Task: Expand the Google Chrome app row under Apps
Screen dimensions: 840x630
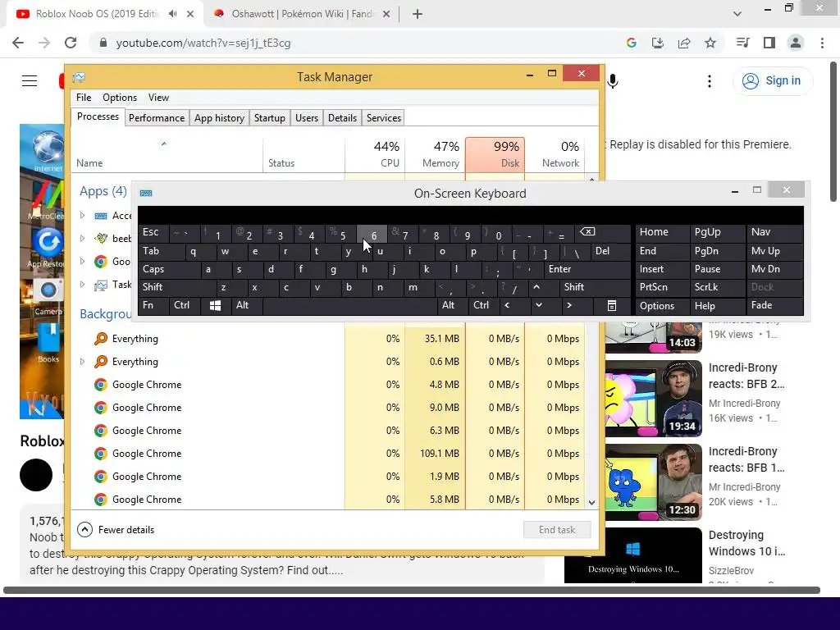Action: pos(82,262)
